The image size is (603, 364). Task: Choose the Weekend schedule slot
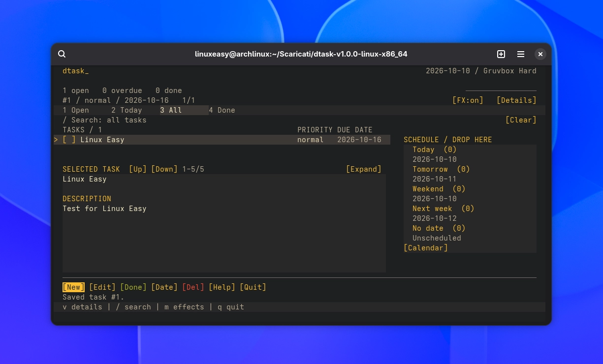[439, 189]
